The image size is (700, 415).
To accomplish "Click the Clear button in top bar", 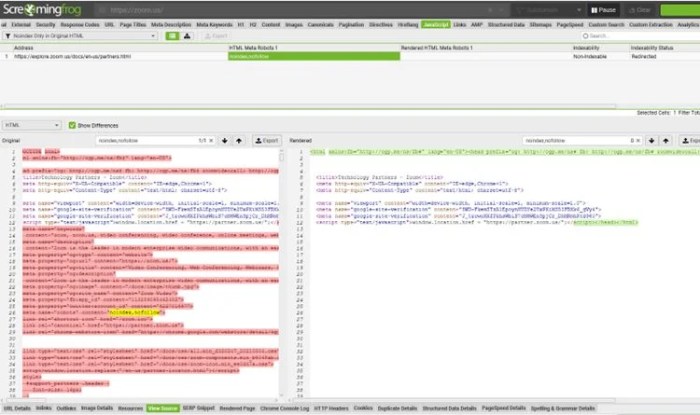I will [x=640, y=10].
